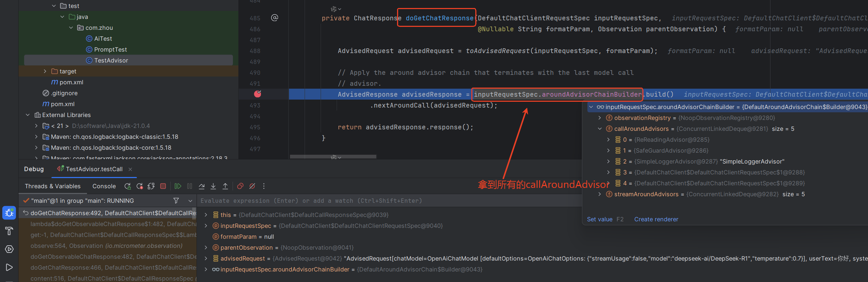Expand parentObservation variable

206,247
